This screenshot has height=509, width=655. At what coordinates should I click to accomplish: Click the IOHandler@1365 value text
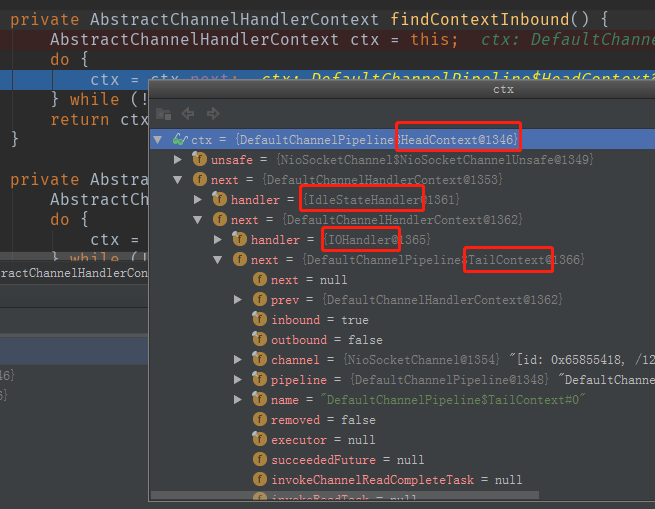pyautogui.click(x=376, y=240)
